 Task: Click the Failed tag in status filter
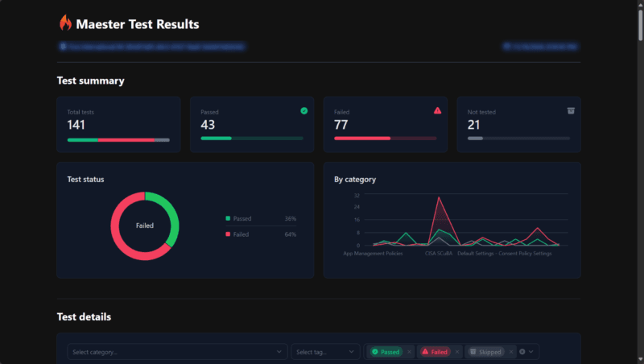(435, 352)
